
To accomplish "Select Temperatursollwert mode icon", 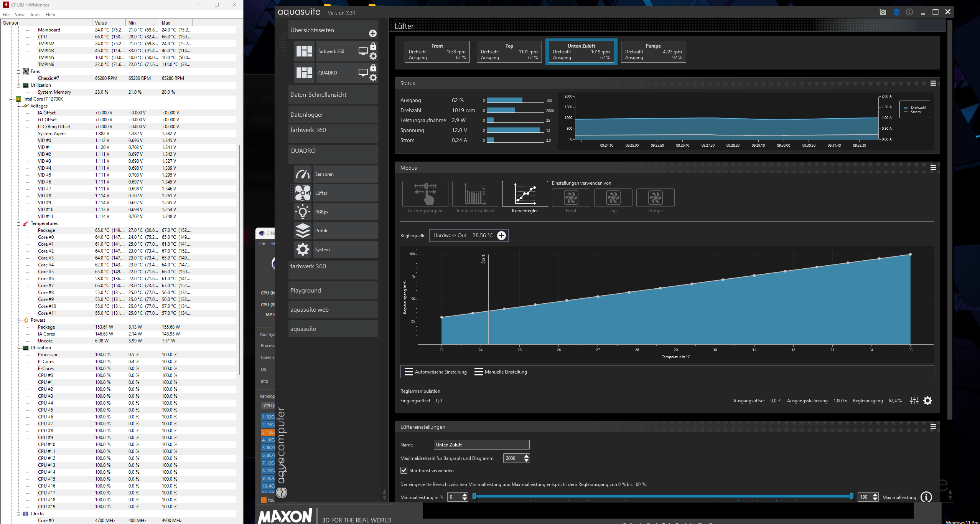I will [475, 194].
